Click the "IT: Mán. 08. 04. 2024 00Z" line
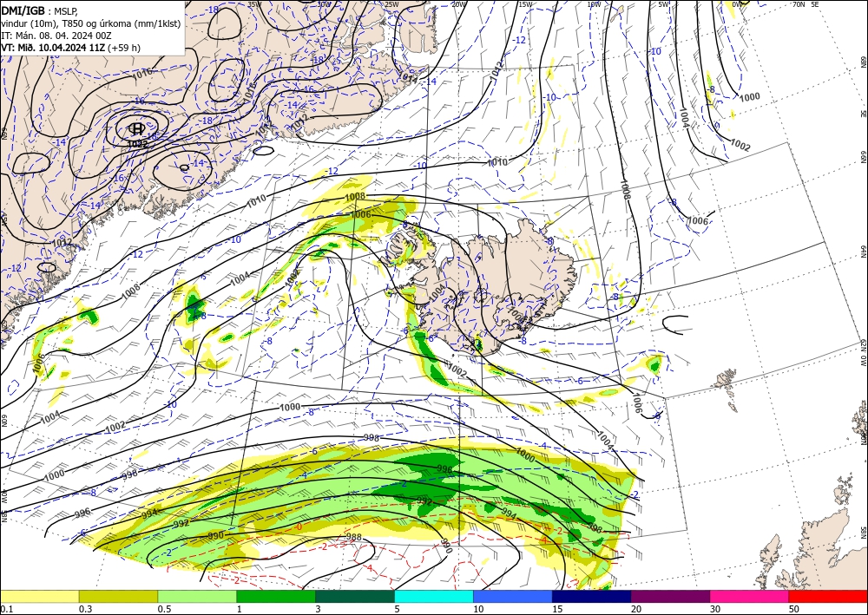 click(x=56, y=35)
